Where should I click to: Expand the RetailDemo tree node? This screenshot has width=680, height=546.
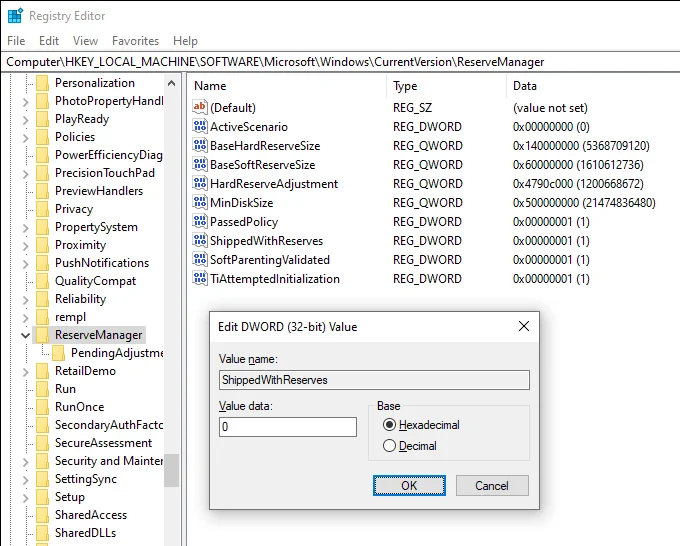coord(26,372)
